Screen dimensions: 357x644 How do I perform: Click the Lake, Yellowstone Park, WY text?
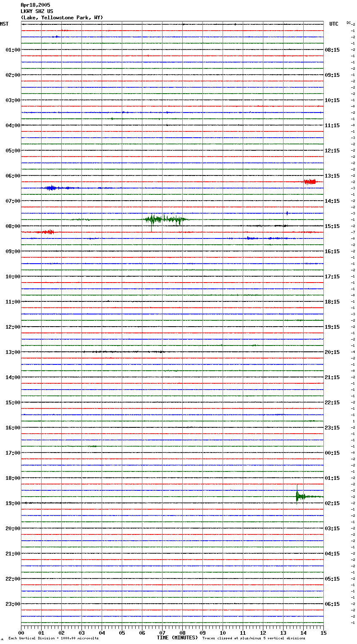coord(62,18)
